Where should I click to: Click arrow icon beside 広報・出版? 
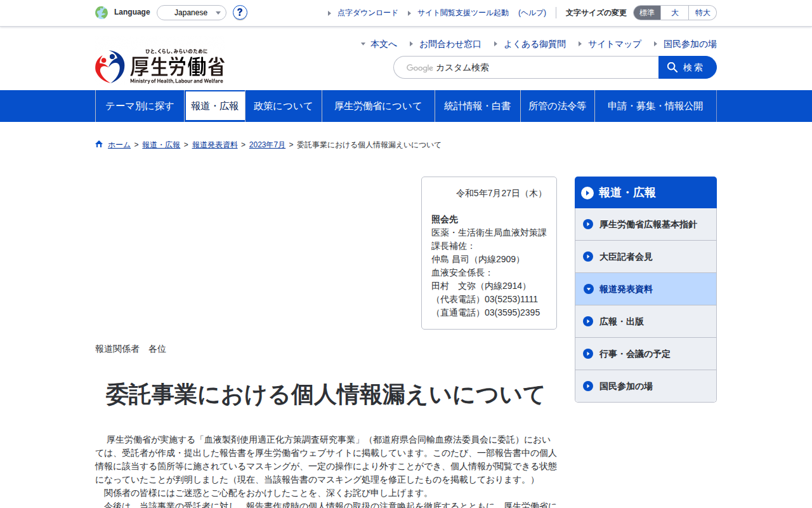point(588,321)
